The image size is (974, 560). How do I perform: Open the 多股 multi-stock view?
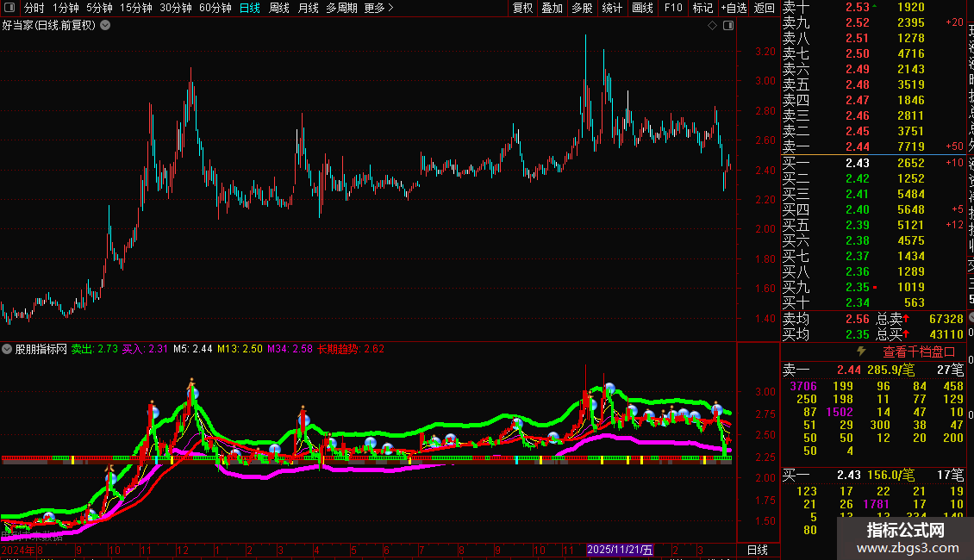[582, 8]
